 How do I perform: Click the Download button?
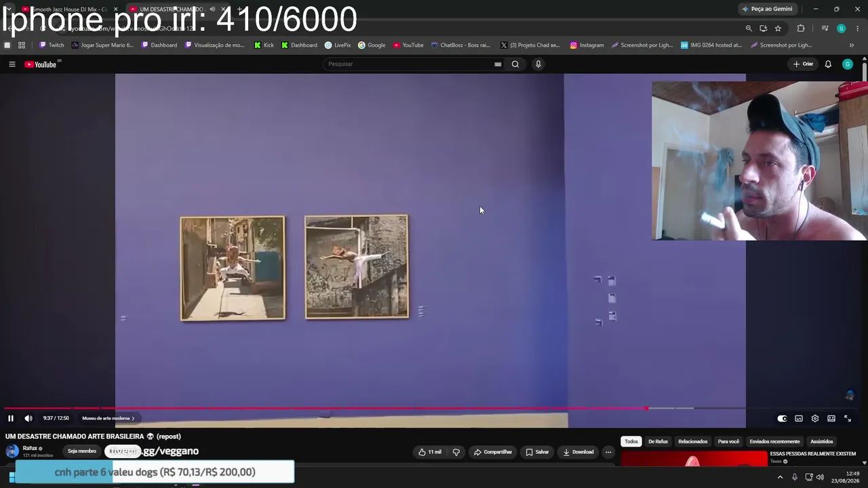pos(578,452)
